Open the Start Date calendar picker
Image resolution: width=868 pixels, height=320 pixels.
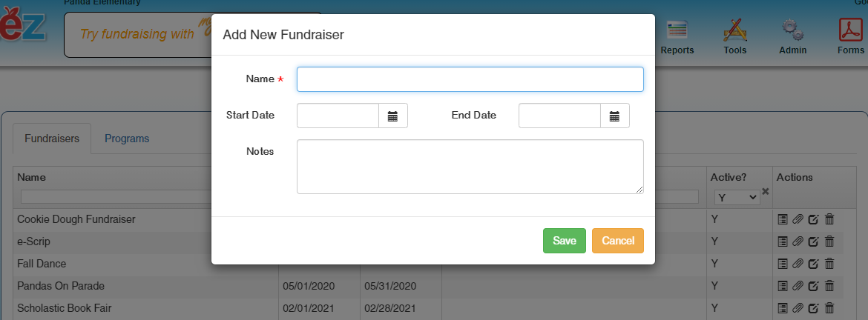click(x=393, y=116)
